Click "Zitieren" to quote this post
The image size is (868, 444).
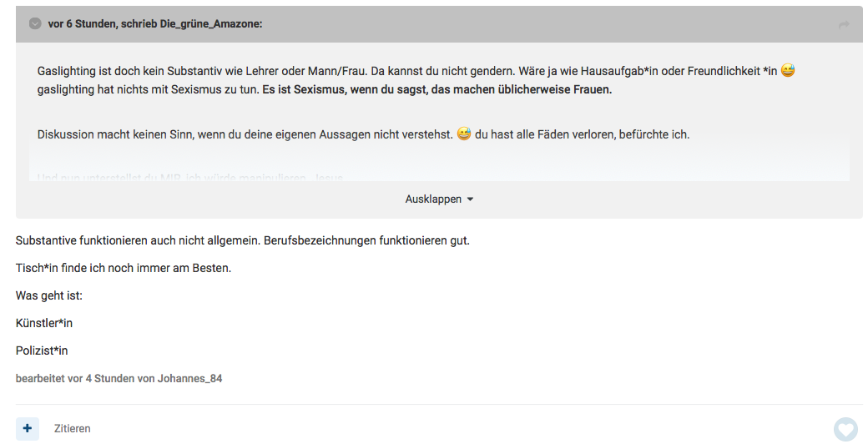pyautogui.click(x=73, y=428)
